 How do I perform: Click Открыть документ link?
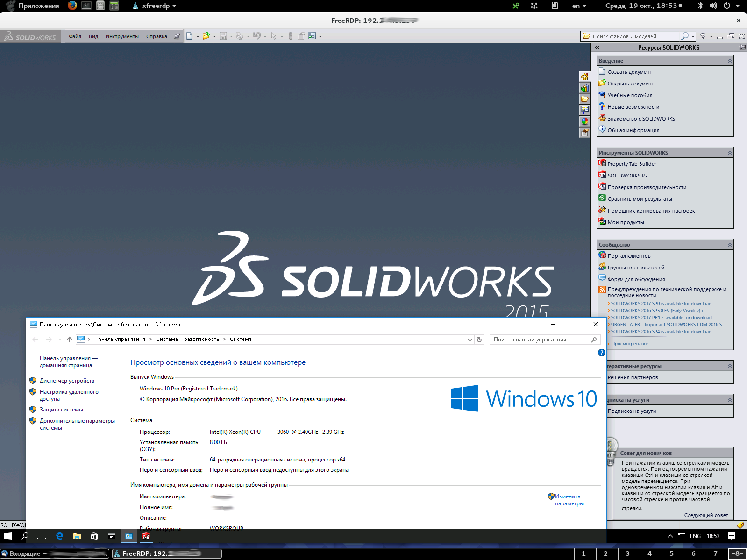click(631, 84)
